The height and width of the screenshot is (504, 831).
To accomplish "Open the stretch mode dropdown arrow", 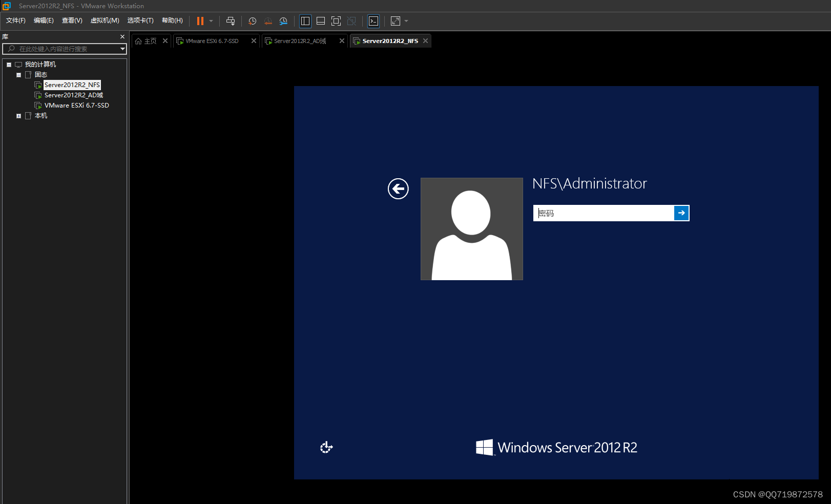I will (x=406, y=21).
